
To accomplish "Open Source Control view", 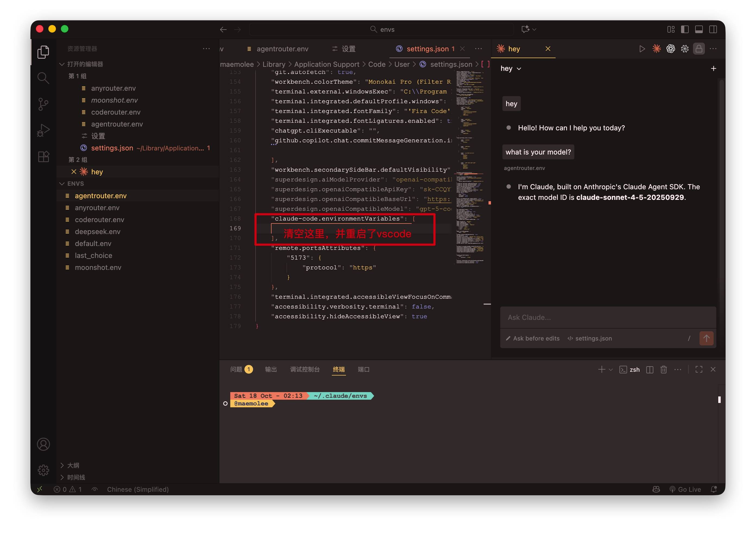I will [43, 104].
